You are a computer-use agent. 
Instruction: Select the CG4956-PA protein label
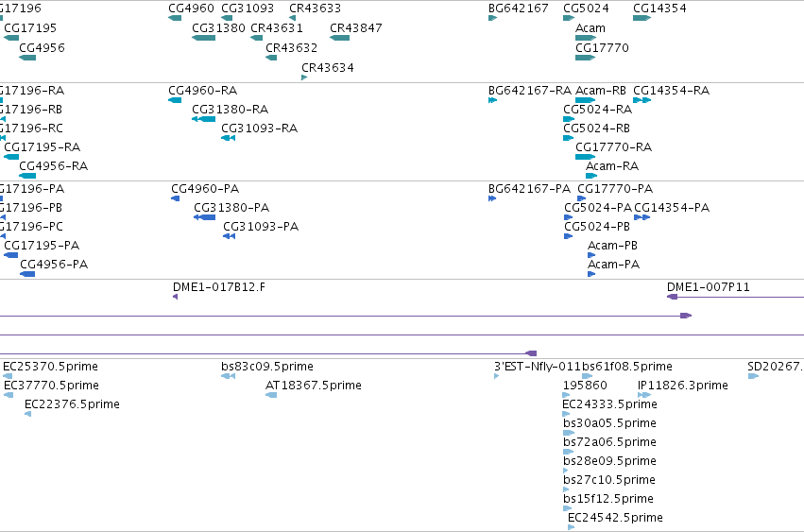[54, 265]
